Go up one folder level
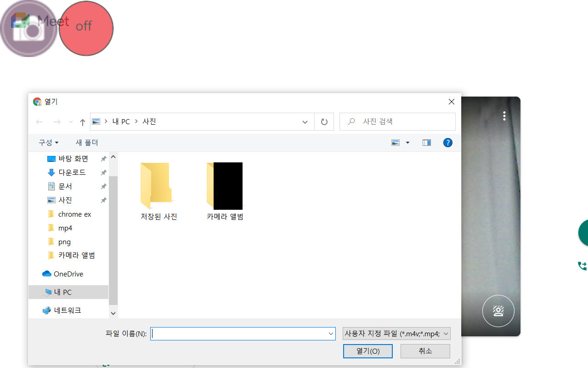Viewport: 588px width, 368px height. 83,122
